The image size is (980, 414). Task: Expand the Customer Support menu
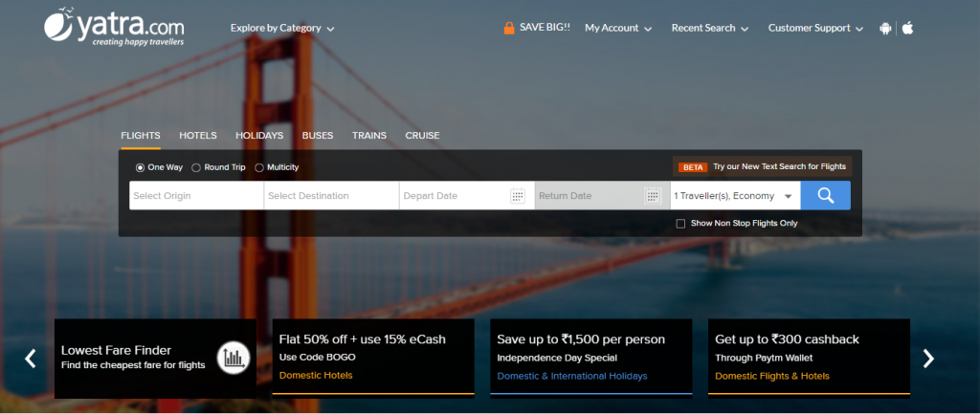815,28
